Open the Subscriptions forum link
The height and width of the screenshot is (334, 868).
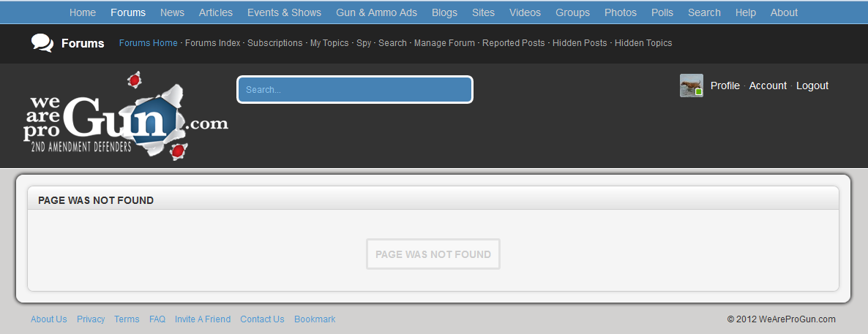tap(274, 43)
